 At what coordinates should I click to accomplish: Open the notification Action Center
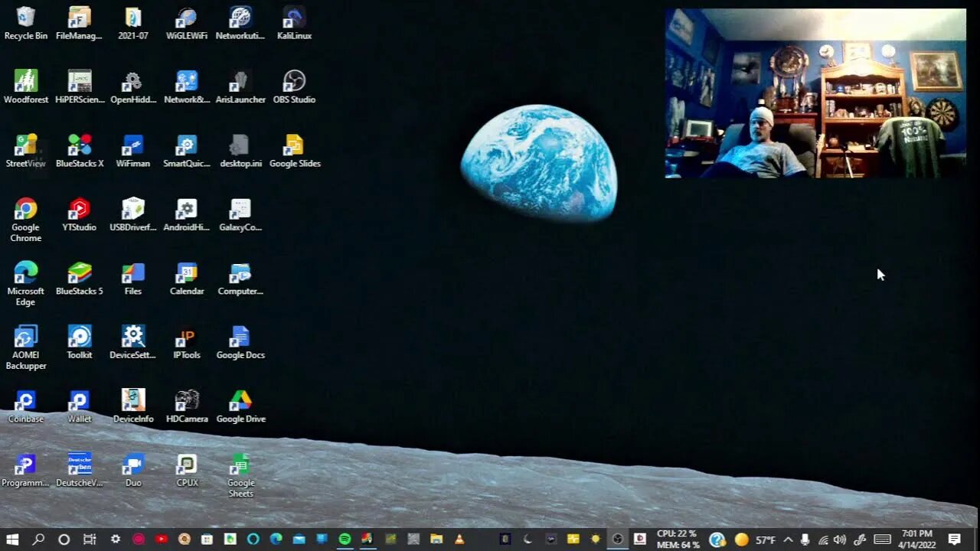(x=955, y=540)
